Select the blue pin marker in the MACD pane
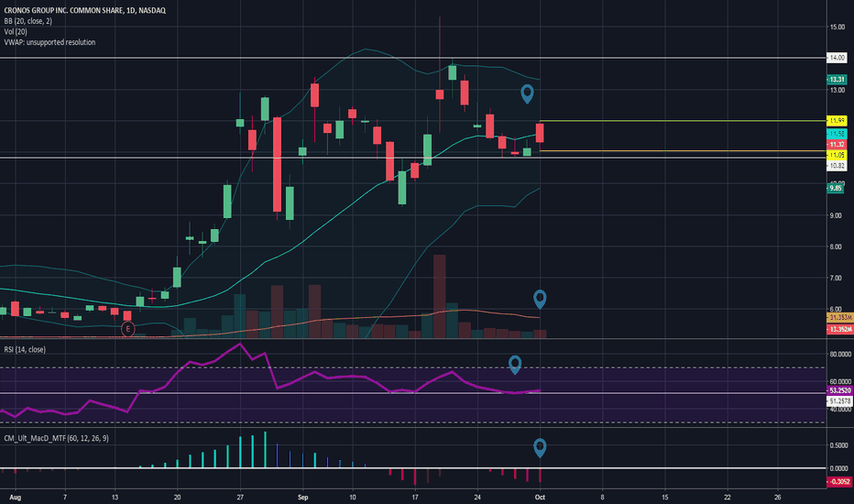 click(x=539, y=447)
